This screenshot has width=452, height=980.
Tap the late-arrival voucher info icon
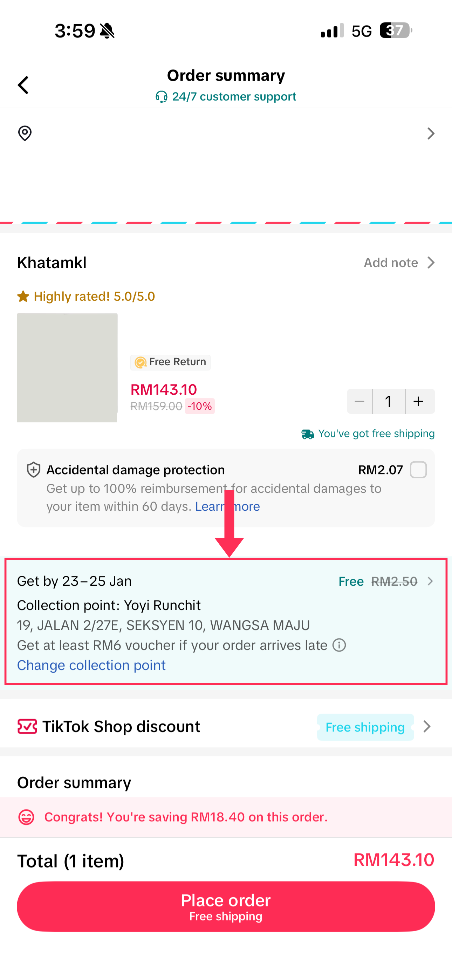(339, 645)
